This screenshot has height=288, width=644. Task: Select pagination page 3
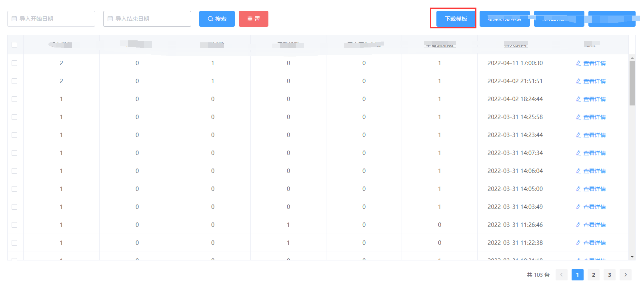point(610,275)
